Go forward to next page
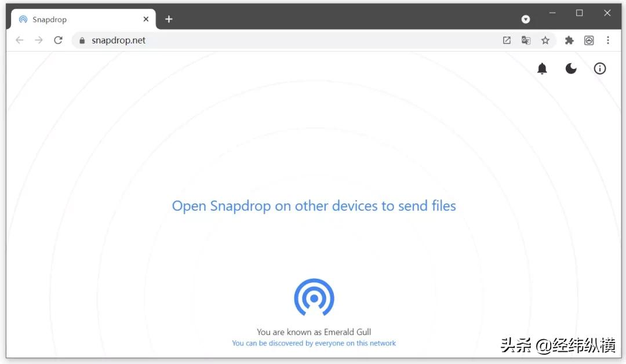The width and height of the screenshot is (626, 364). 39,40
